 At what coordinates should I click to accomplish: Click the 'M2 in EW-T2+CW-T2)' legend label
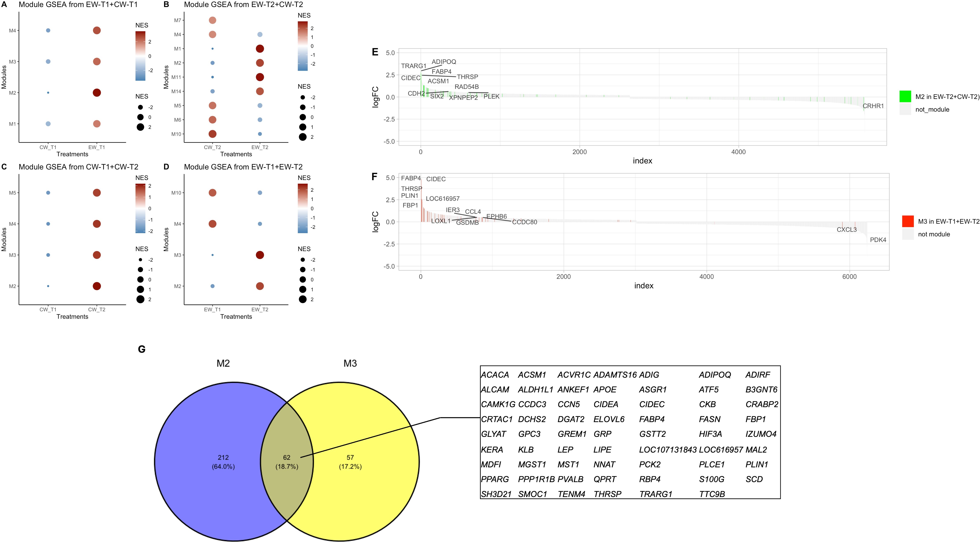click(x=947, y=97)
